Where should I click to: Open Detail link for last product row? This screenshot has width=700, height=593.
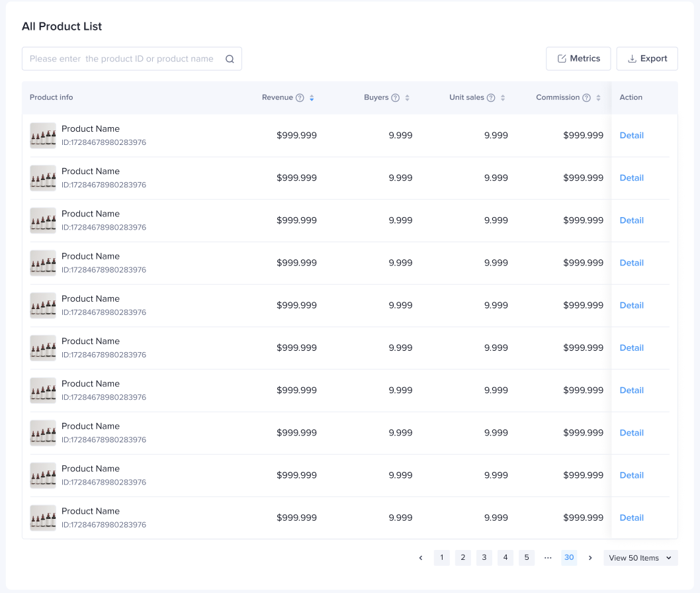coord(631,518)
